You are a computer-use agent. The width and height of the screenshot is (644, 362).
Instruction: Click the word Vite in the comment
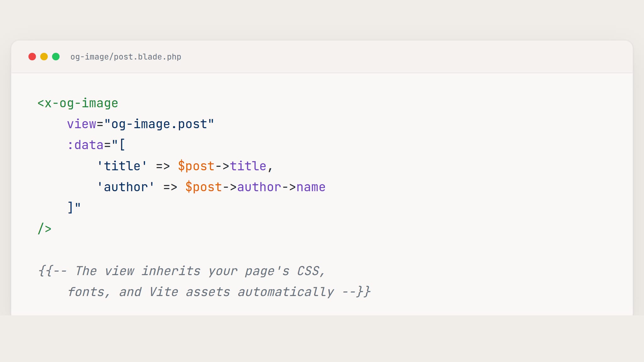click(x=164, y=292)
